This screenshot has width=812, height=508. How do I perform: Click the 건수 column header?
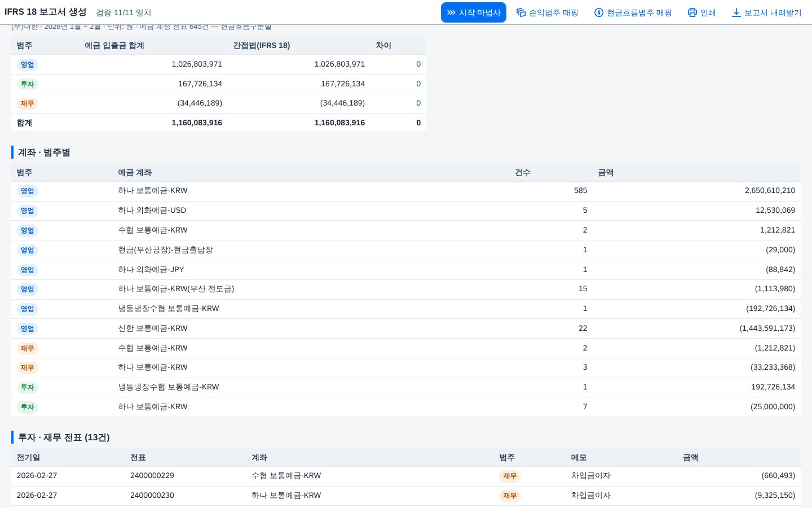pos(523,173)
